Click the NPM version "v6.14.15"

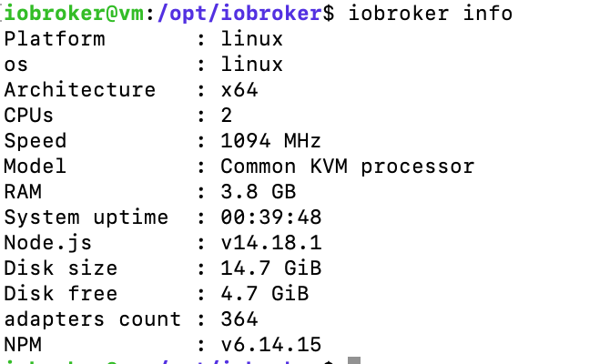270,345
